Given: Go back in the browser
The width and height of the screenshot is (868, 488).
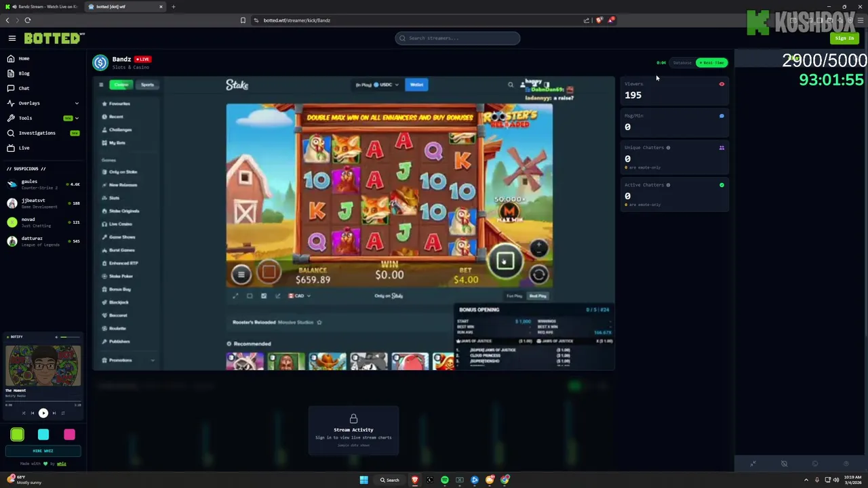Looking at the screenshot, I should tap(7, 20).
